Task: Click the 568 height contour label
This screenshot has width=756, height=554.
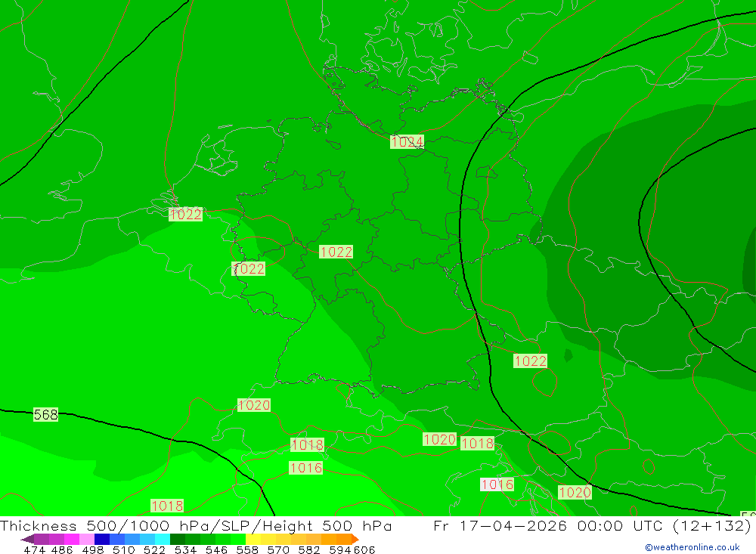Action: [46, 414]
